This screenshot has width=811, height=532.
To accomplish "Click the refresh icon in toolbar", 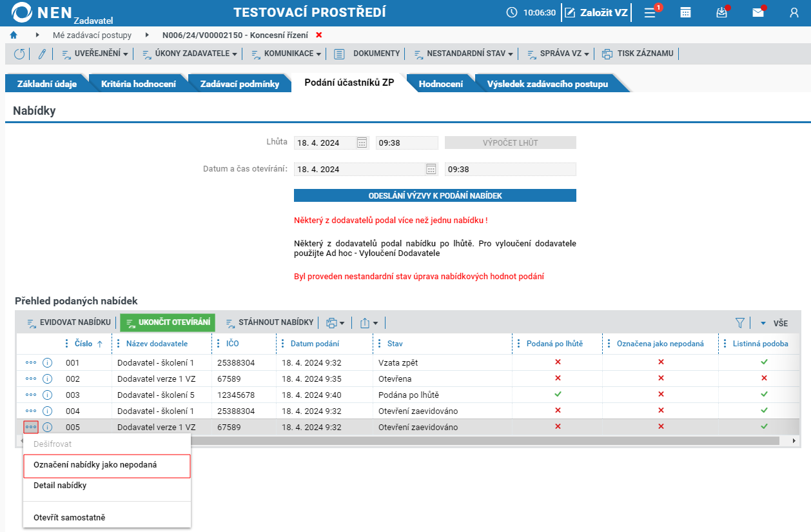I will (19, 54).
